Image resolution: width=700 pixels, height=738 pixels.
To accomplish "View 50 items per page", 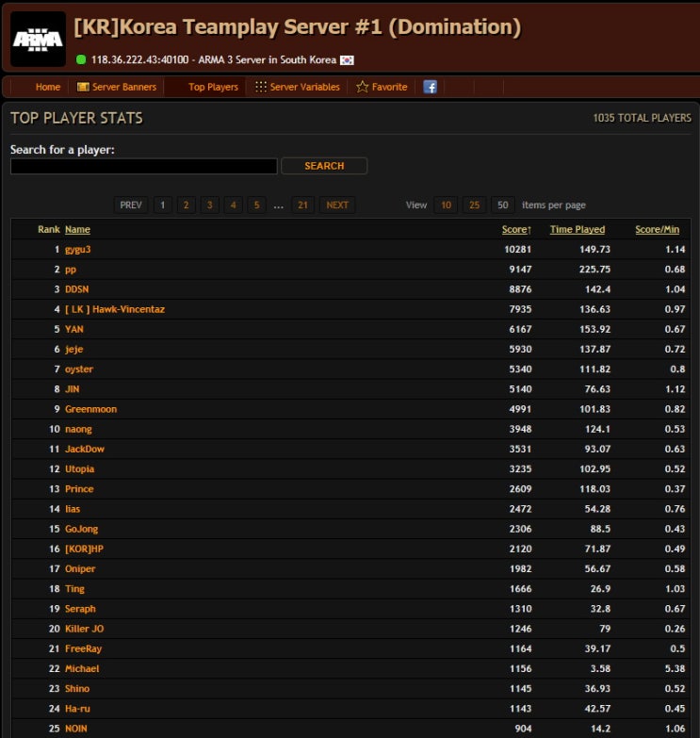I will (503, 205).
